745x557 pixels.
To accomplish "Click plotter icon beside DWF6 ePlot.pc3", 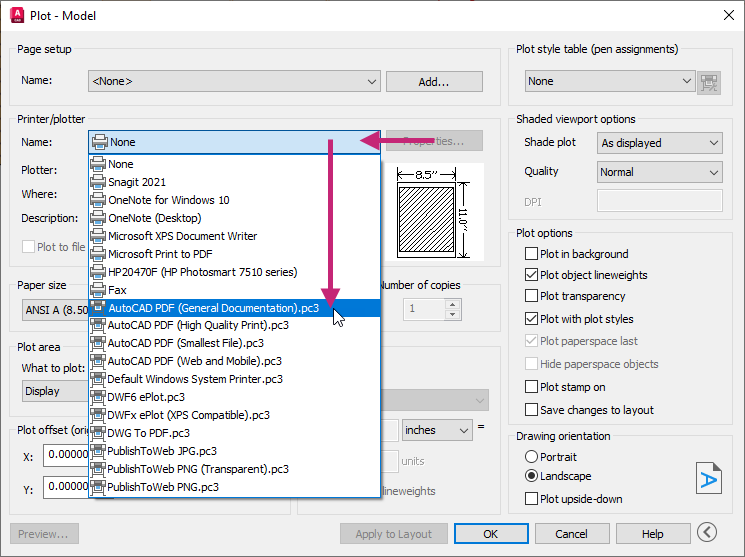I will coord(98,397).
